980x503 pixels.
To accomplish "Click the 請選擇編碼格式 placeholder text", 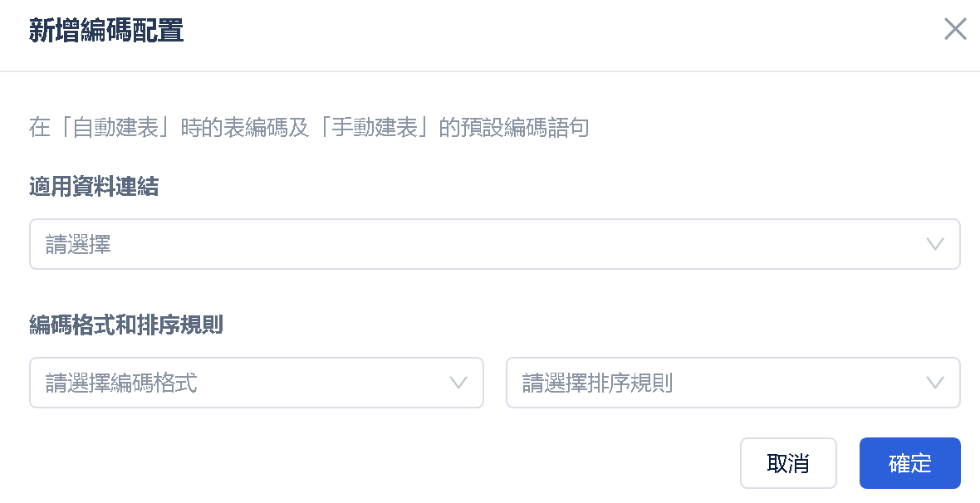I will pyautogui.click(x=121, y=383).
